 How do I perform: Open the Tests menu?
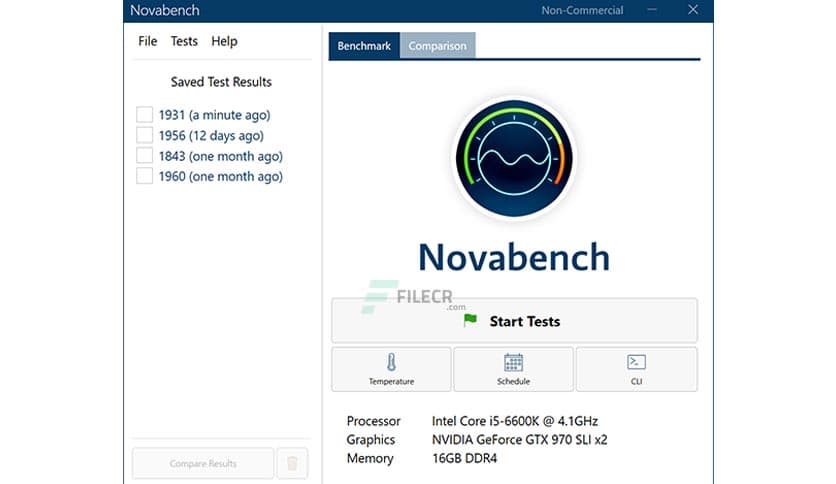pyautogui.click(x=184, y=41)
